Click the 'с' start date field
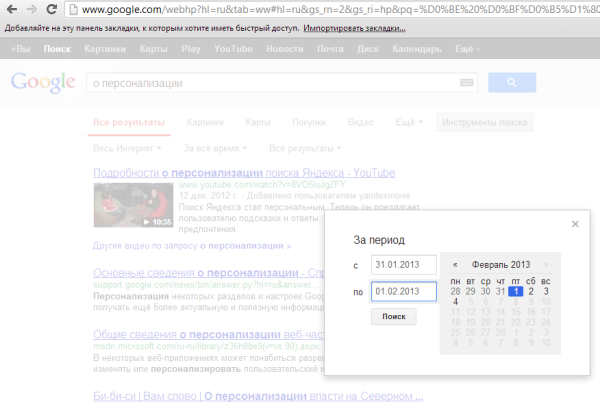 (x=404, y=265)
